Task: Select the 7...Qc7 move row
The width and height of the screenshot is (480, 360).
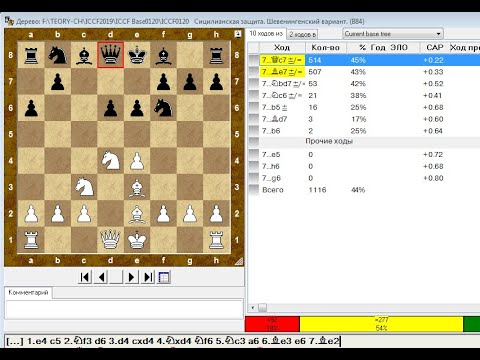Action: (369, 60)
